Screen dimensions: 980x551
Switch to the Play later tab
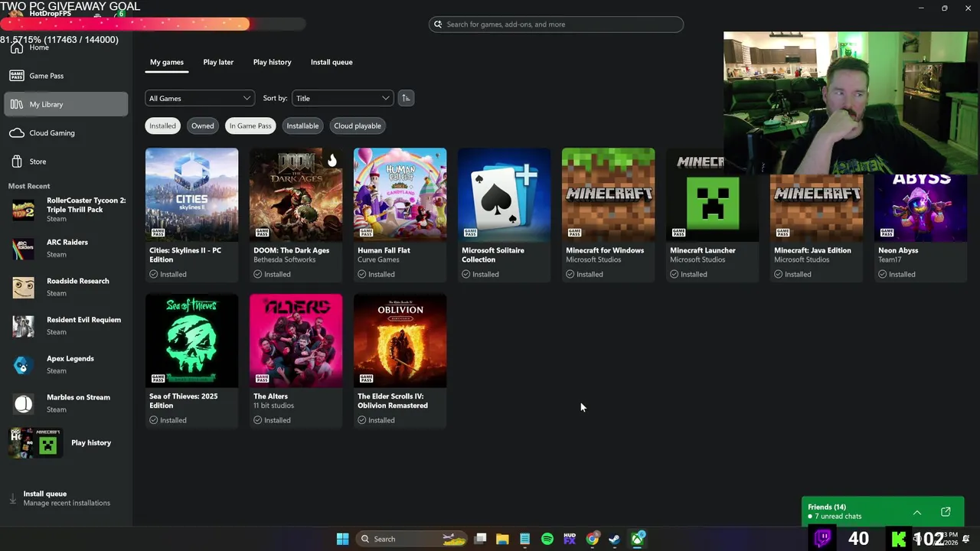coord(218,62)
